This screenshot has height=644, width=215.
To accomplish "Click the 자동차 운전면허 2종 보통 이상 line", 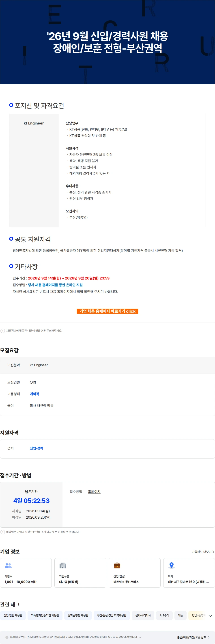I will 91,155.
